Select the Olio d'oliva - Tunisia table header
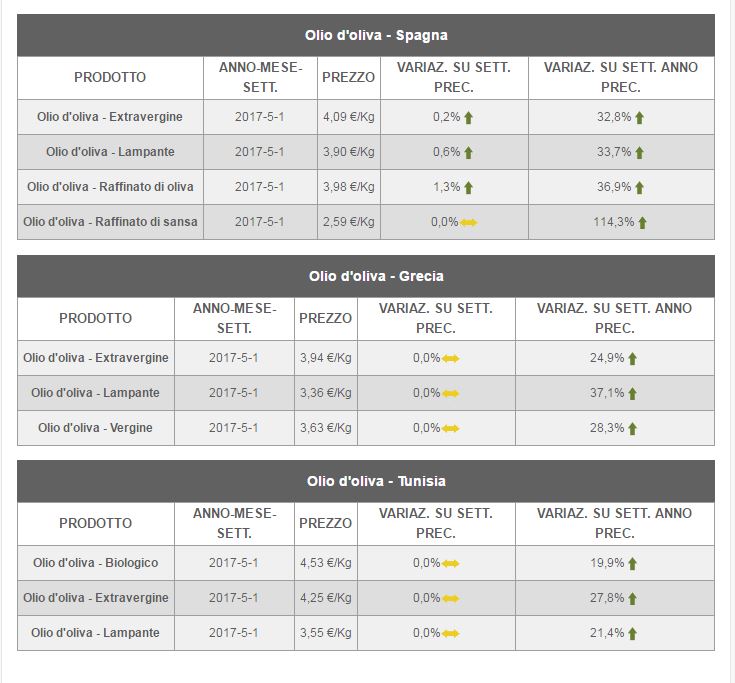This screenshot has width=735, height=683. tap(366, 481)
